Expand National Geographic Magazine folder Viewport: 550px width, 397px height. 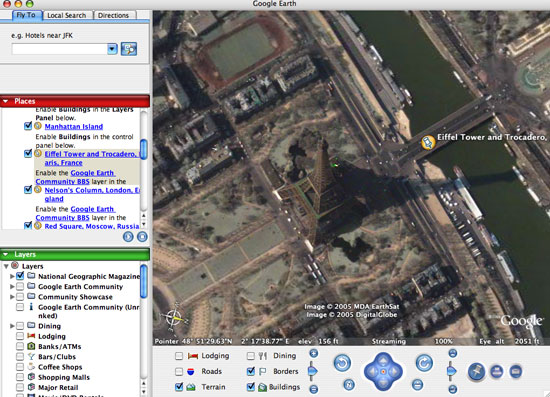12,276
